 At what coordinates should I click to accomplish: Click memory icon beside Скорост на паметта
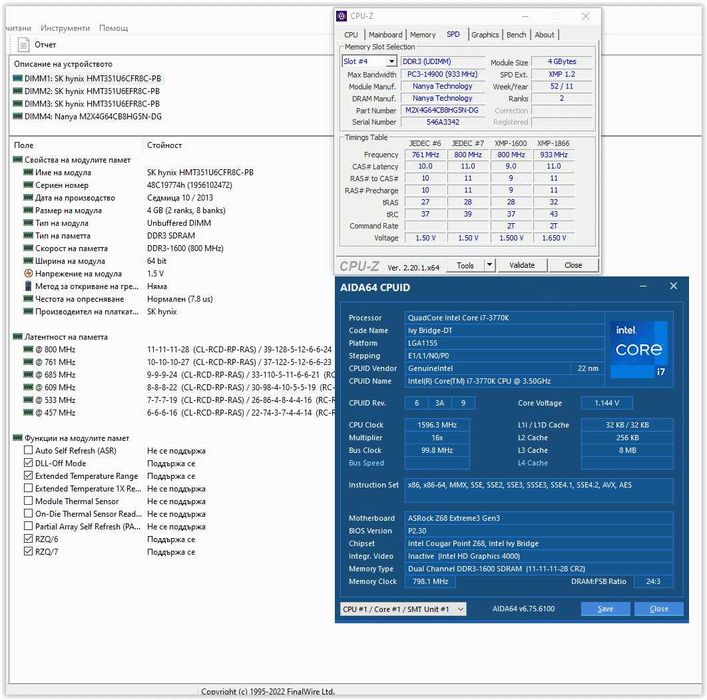28,248
